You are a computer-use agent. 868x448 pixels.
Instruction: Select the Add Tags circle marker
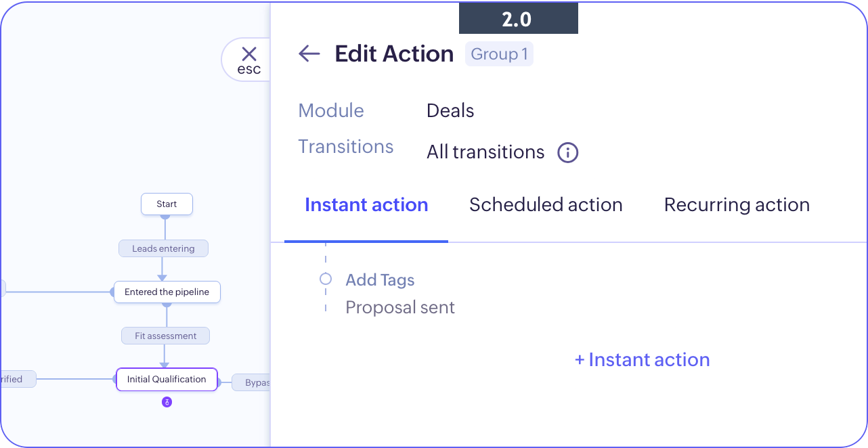(326, 279)
